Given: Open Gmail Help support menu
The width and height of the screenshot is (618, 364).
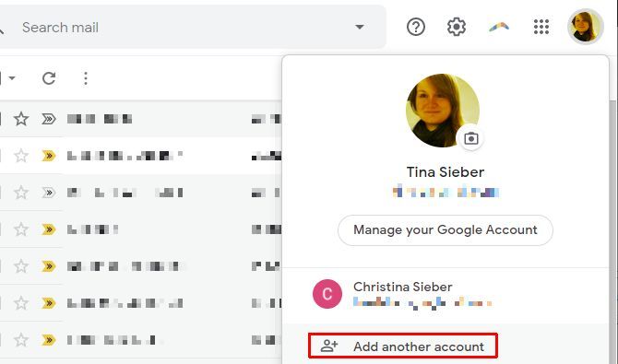Looking at the screenshot, I should click(x=416, y=27).
